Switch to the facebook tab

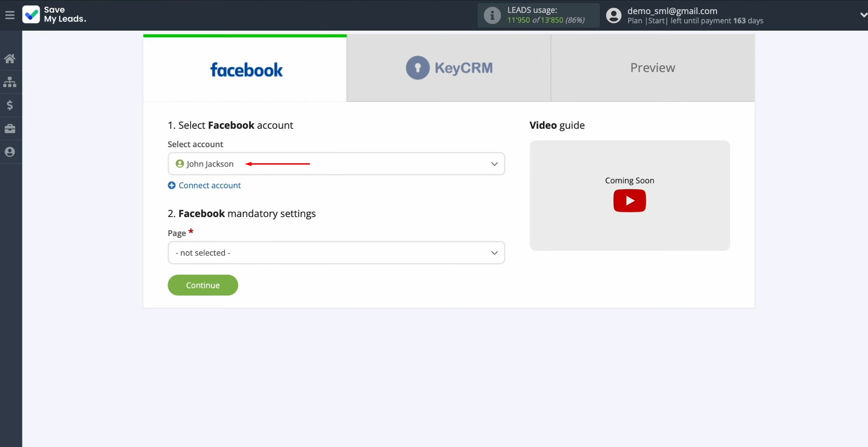point(245,68)
